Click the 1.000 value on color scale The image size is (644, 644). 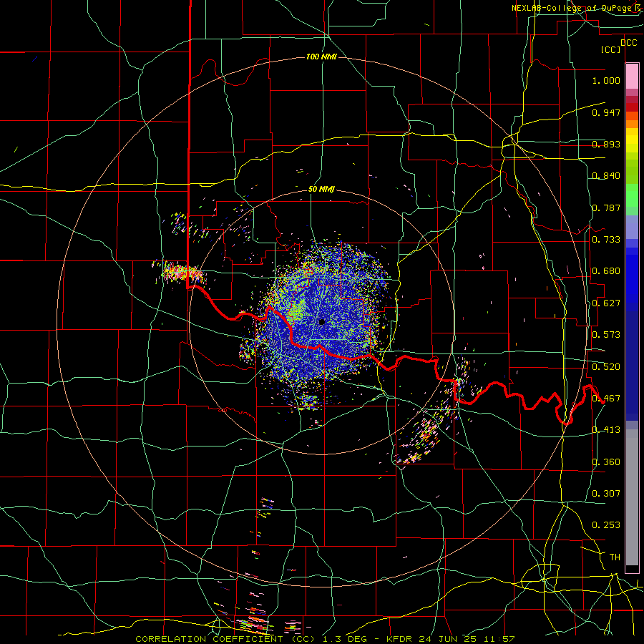[x=606, y=80]
